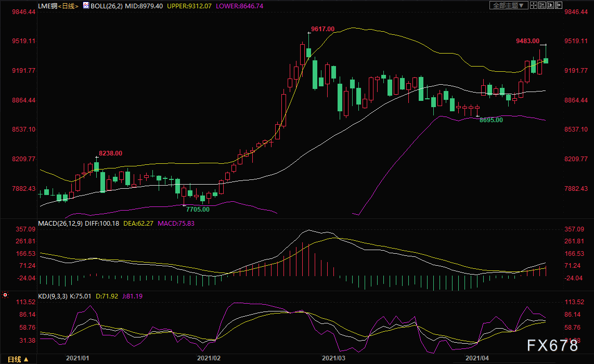The height and width of the screenshot is (364, 594).
Task: Click the red sun marker icon near KDJ
Action: (x=6, y=295)
